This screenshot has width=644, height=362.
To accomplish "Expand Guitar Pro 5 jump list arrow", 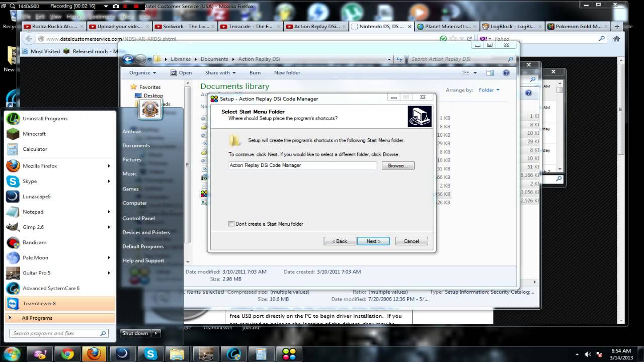I will 109,273.
